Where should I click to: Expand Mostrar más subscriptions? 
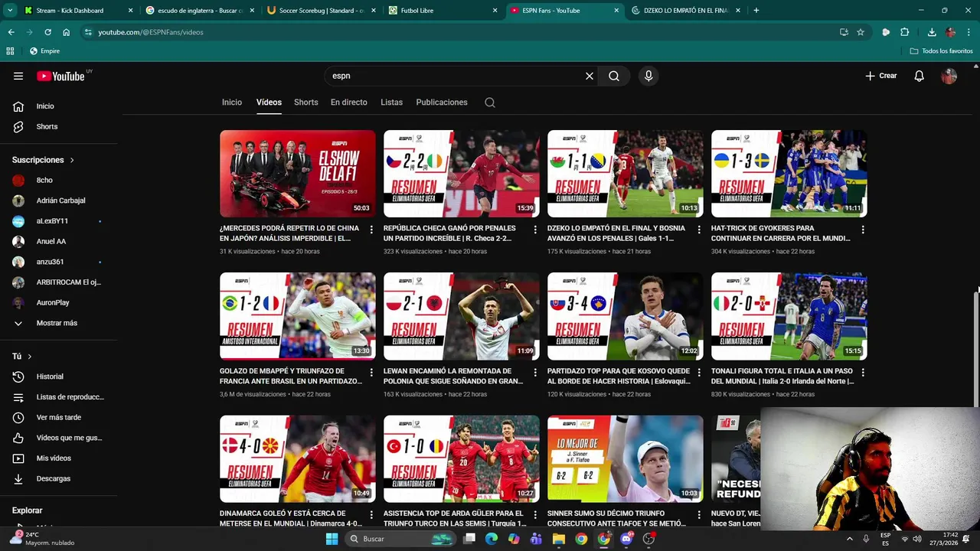coord(57,323)
